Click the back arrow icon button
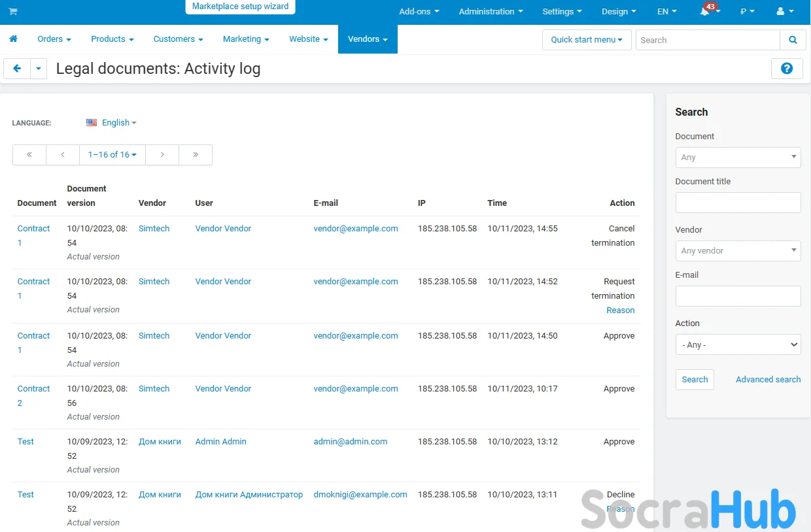Screen dimensions: 811x532 tap(17, 69)
